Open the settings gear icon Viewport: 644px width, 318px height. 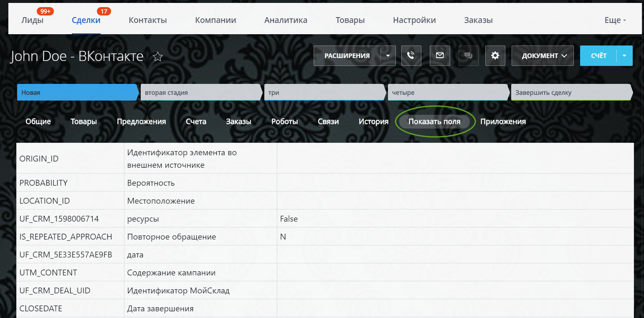point(495,56)
